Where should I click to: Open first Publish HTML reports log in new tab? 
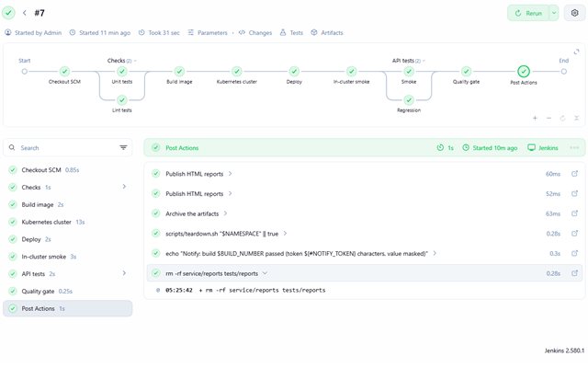[x=574, y=174]
